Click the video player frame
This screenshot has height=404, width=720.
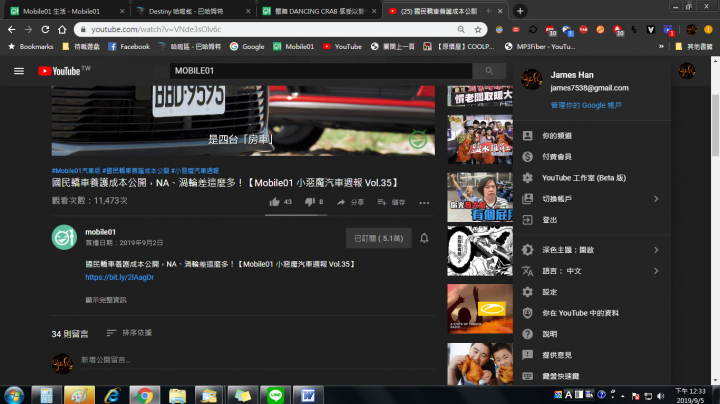[243, 121]
